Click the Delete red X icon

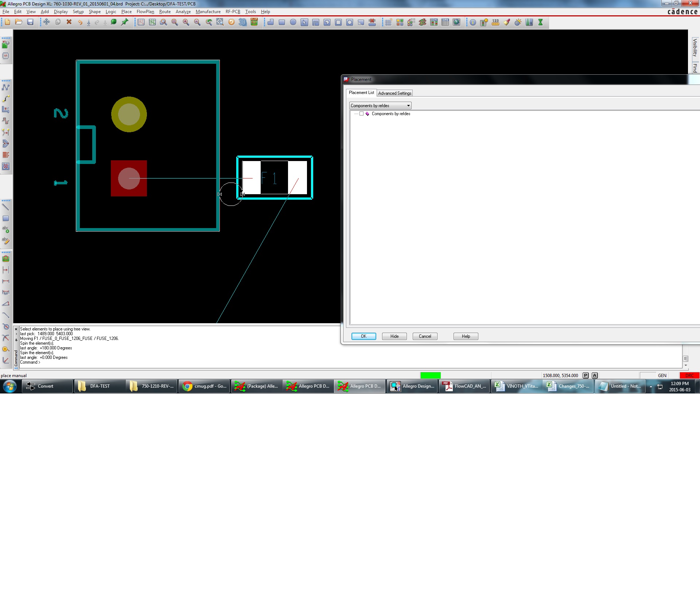[x=69, y=22]
